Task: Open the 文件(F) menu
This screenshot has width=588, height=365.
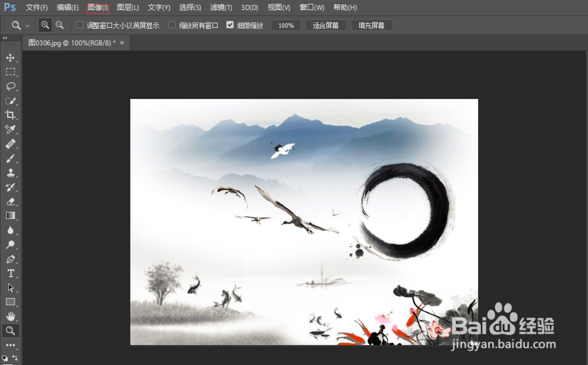Action: (x=36, y=8)
